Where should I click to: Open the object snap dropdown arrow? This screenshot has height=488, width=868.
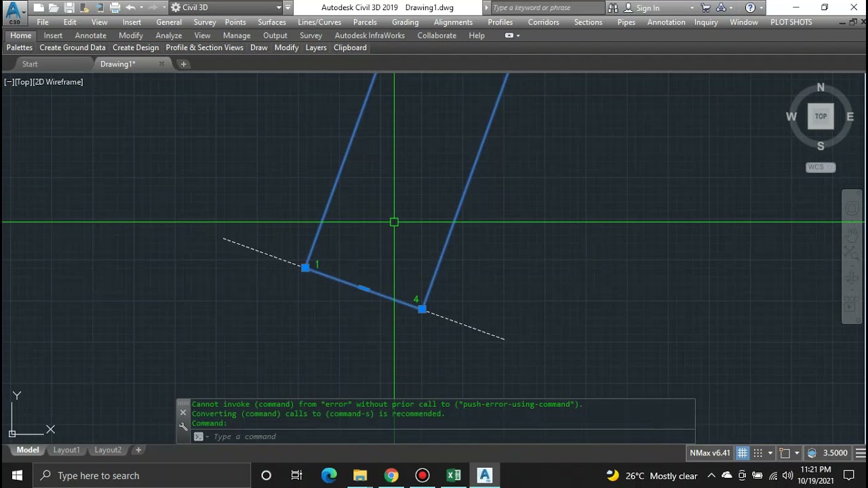click(x=797, y=453)
